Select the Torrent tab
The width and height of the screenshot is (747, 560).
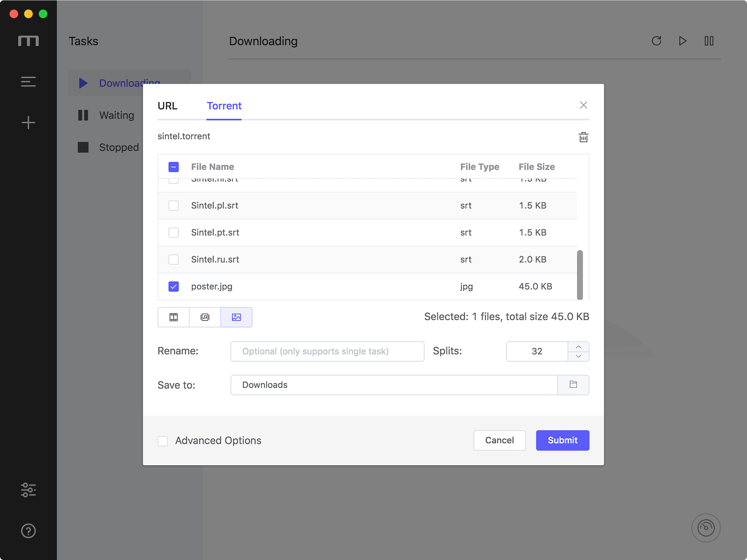click(224, 106)
